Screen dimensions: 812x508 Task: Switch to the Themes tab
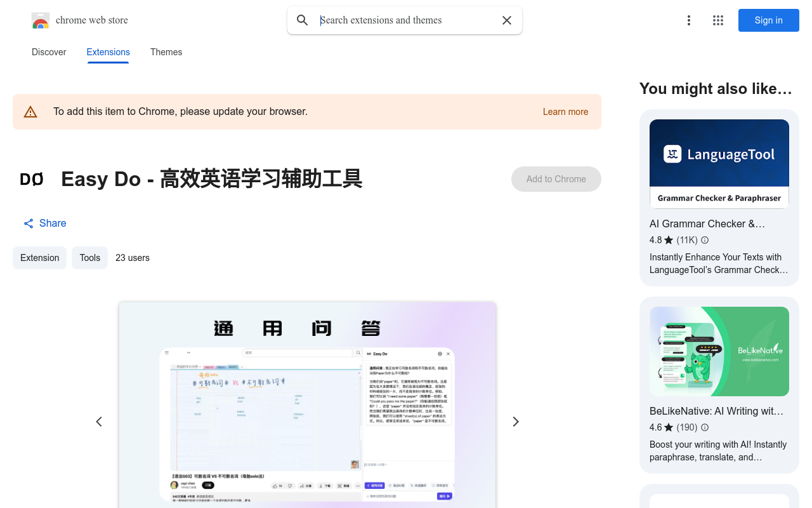[166, 52]
